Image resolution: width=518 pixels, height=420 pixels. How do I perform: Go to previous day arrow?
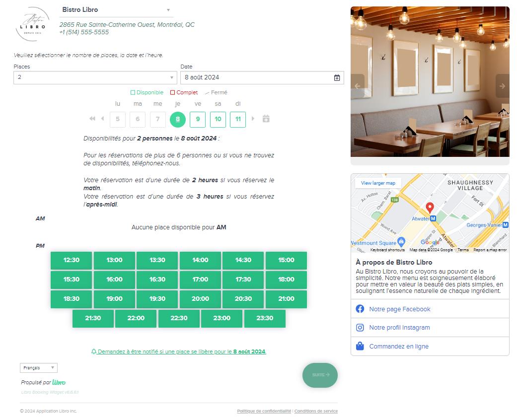pyautogui.click(x=102, y=119)
